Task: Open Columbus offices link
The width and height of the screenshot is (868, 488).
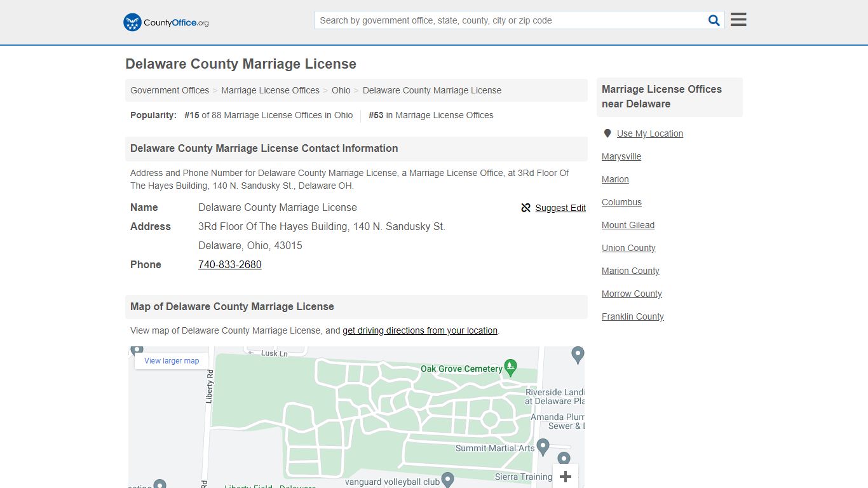Action: coord(621,202)
